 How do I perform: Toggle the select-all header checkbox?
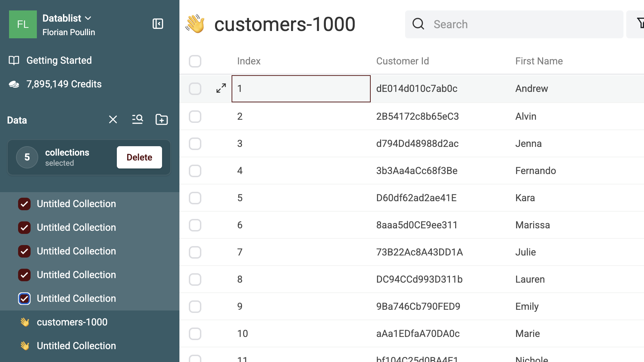click(x=195, y=61)
